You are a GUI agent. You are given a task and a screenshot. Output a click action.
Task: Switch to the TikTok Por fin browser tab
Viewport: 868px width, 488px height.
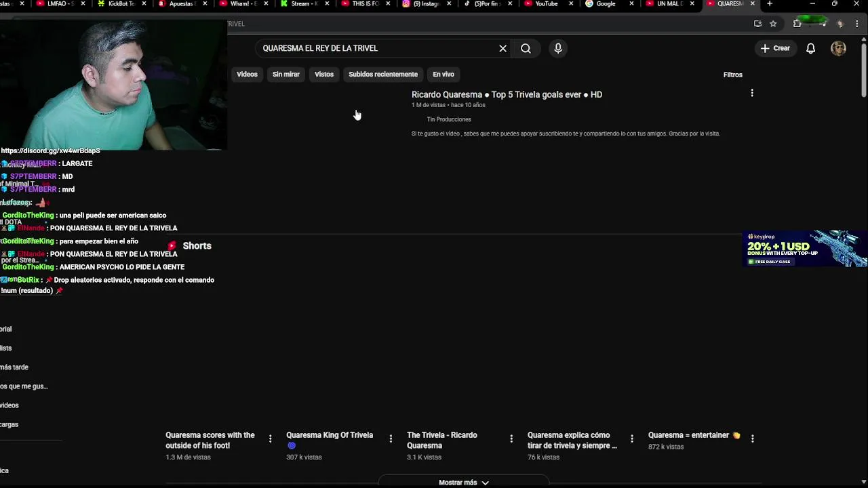pyautogui.click(x=486, y=3)
